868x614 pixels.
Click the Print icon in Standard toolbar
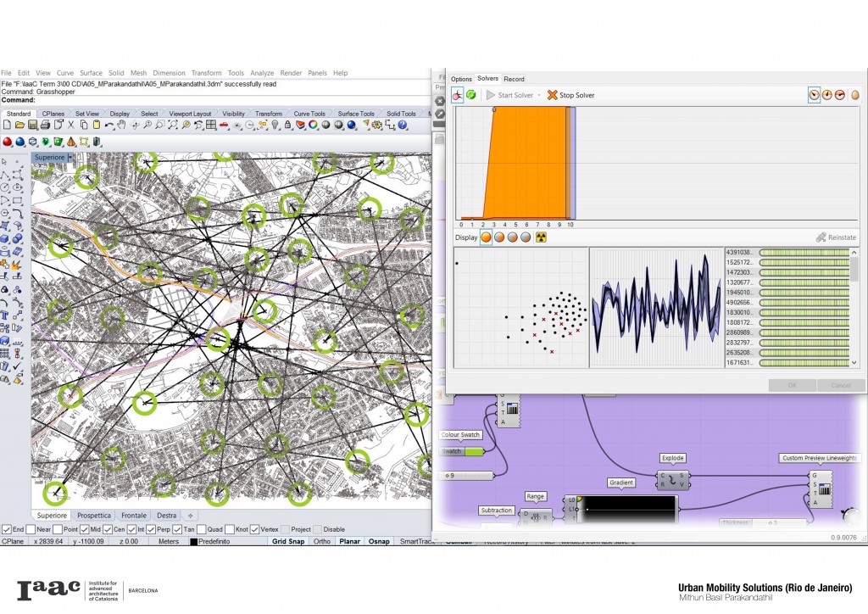coord(45,126)
